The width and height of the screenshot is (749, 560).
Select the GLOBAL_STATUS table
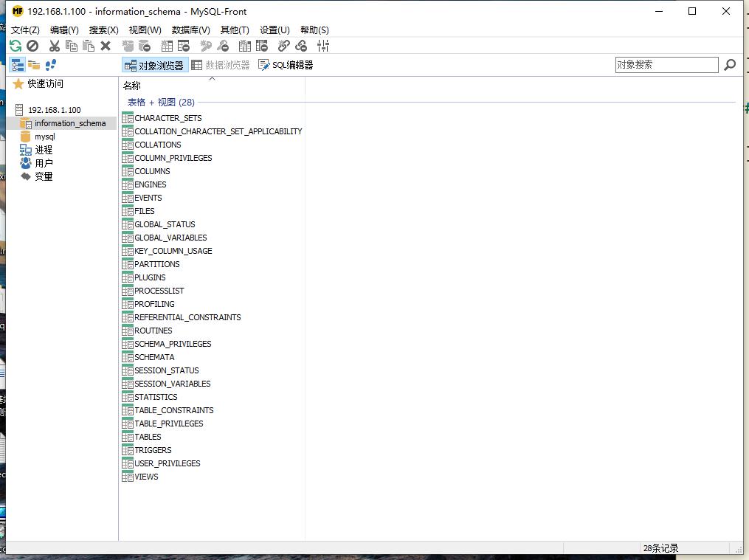coord(165,224)
